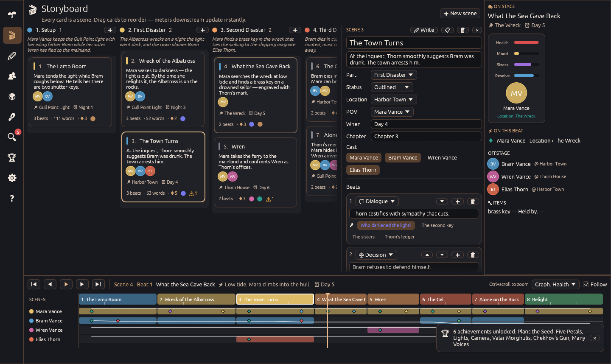This screenshot has width=611, height=364.
Task: Open the Part dropdown showing First Disaster
Action: pyautogui.click(x=394, y=75)
